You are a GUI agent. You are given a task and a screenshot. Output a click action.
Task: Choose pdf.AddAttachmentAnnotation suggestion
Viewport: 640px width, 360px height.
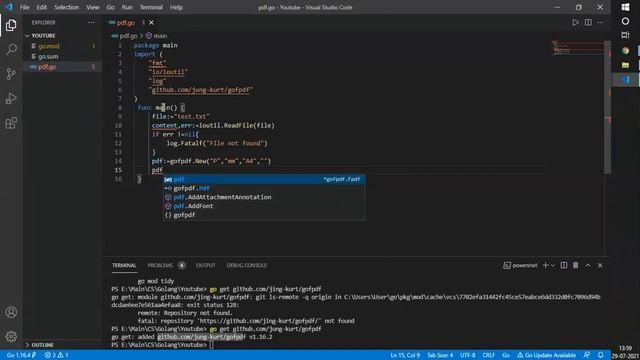(x=264, y=197)
